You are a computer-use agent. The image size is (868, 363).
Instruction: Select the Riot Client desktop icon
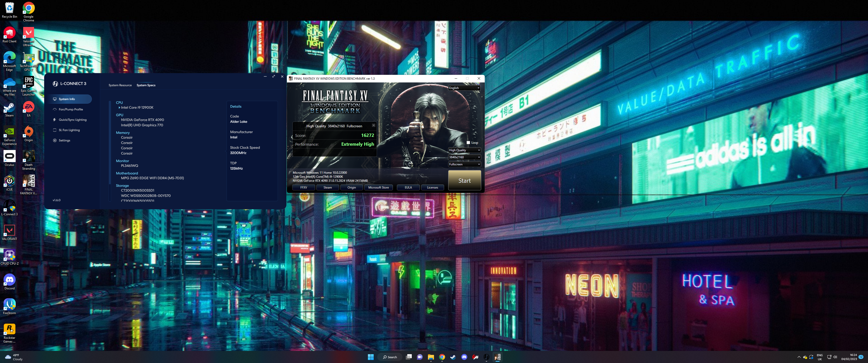tap(9, 35)
